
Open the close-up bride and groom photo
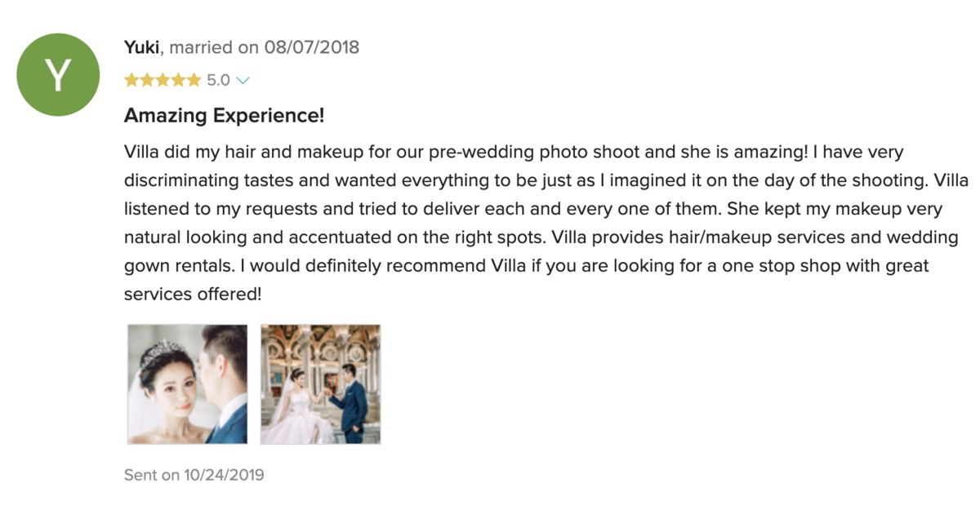point(187,384)
